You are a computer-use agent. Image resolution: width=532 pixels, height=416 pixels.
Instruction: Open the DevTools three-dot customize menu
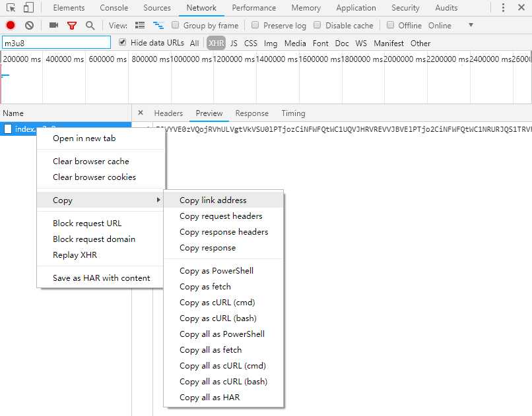coord(503,7)
